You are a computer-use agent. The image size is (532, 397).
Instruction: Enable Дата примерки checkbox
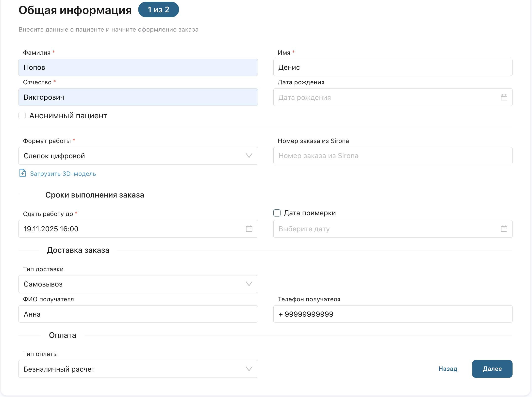(x=277, y=213)
